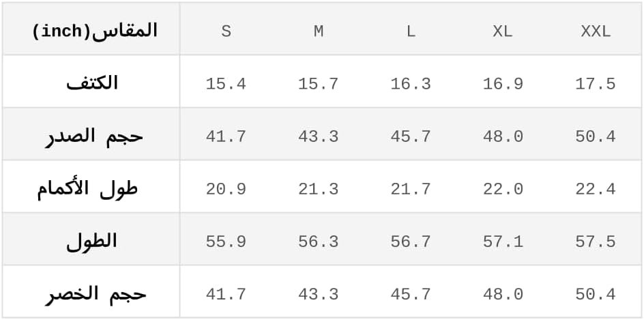Click length value 55.9 for size S
Viewport: 644px width, 320px height.
click(x=226, y=242)
